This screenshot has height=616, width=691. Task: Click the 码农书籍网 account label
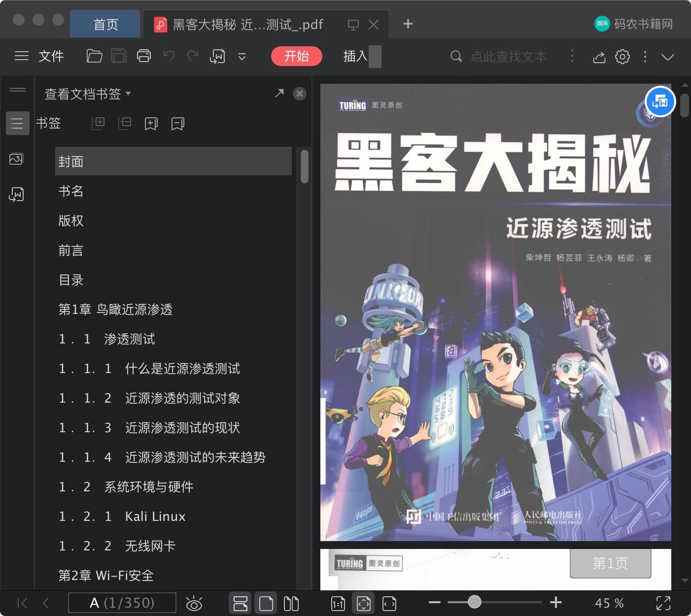(x=643, y=24)
